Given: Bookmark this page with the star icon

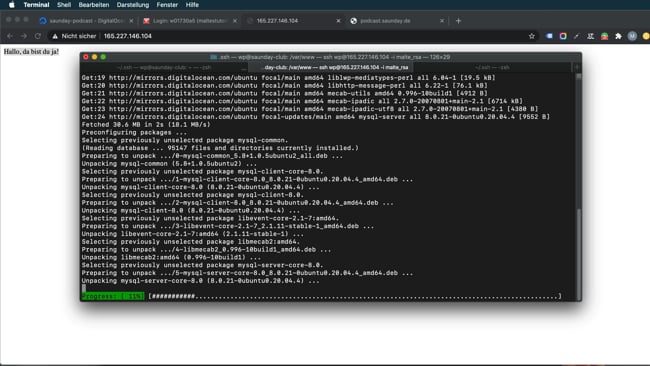Looking at the screenshot, I should 532,36.
